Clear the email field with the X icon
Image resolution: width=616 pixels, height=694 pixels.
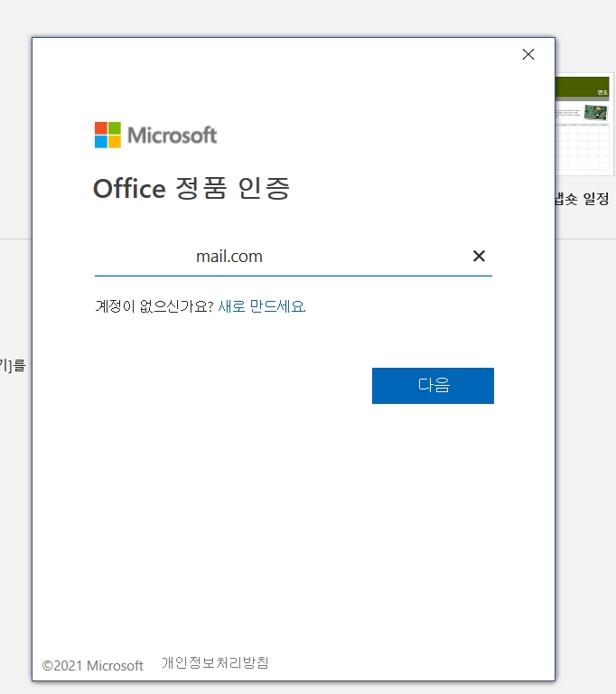point(479,256)
